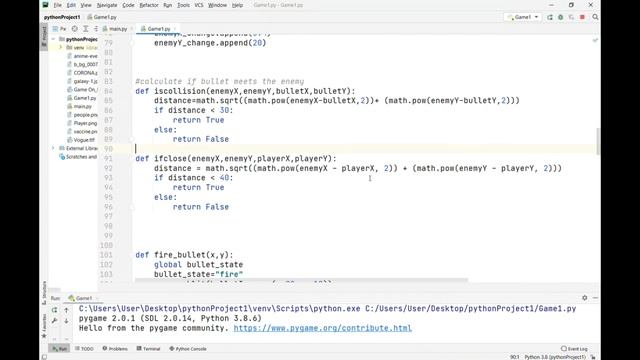Select the people.png file in project tree
The height and width of the screenshot is (360, 640).
[x=82, y=115]
